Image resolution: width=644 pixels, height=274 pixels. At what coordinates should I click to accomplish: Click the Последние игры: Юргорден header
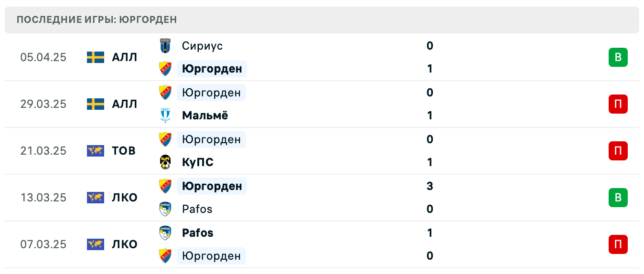pyautogui.click(x=97, y=20)
